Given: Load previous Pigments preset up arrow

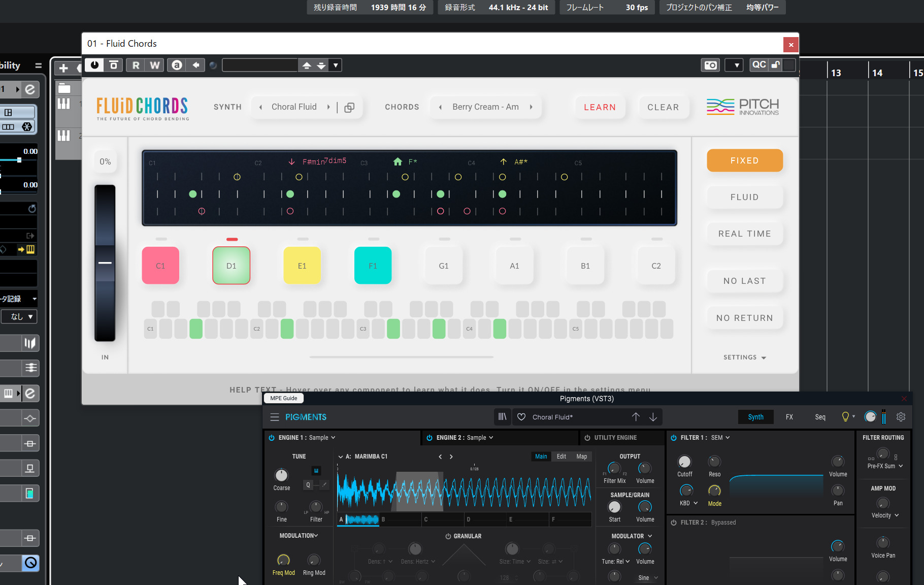Looking at the screenshot, I should coord(636,417).
